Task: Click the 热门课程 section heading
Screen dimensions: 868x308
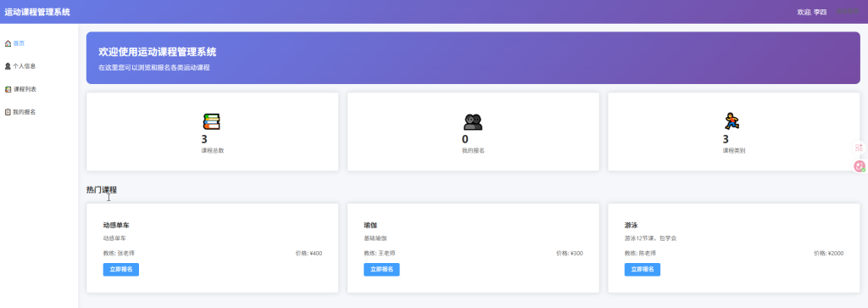Action: click(x=102, y=190)
